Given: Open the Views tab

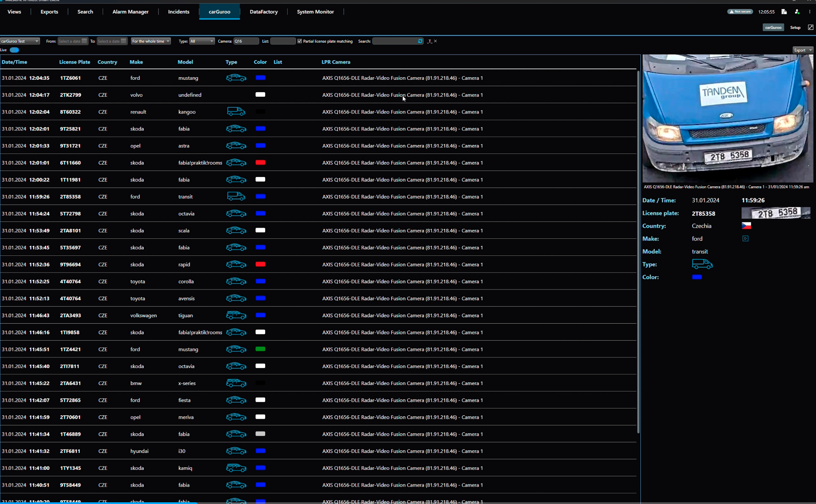Looking at the screenshot, I should [14, 12].
